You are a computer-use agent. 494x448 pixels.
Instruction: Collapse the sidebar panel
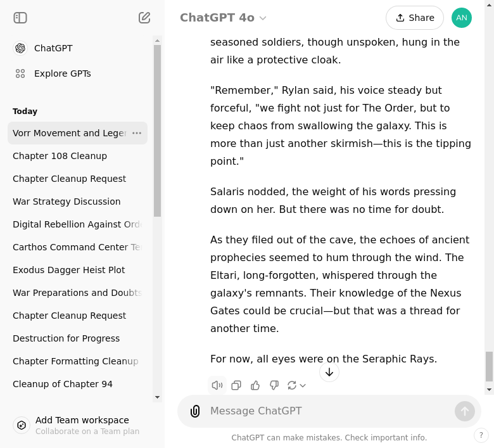[20, 18]
